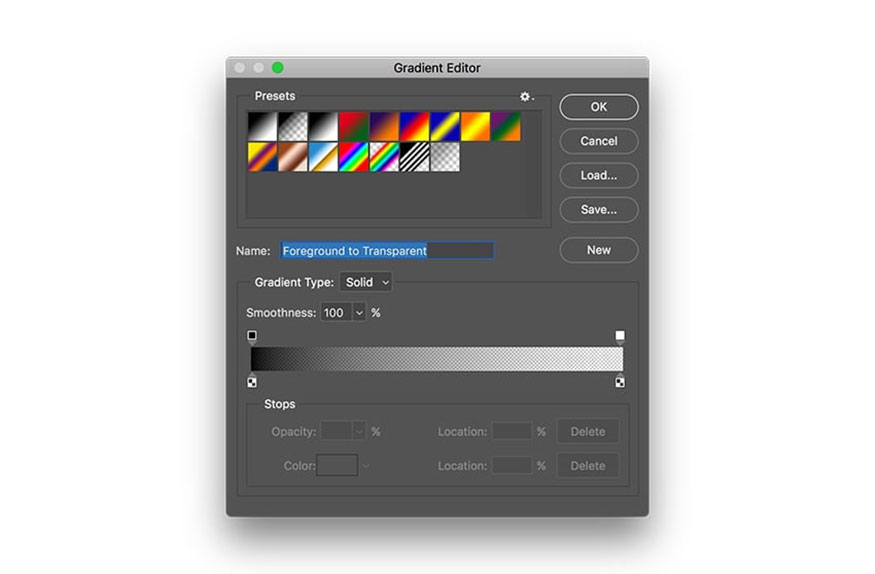Select the Blue, Red, Yellow gradient preset

click(x=415, y=126)
